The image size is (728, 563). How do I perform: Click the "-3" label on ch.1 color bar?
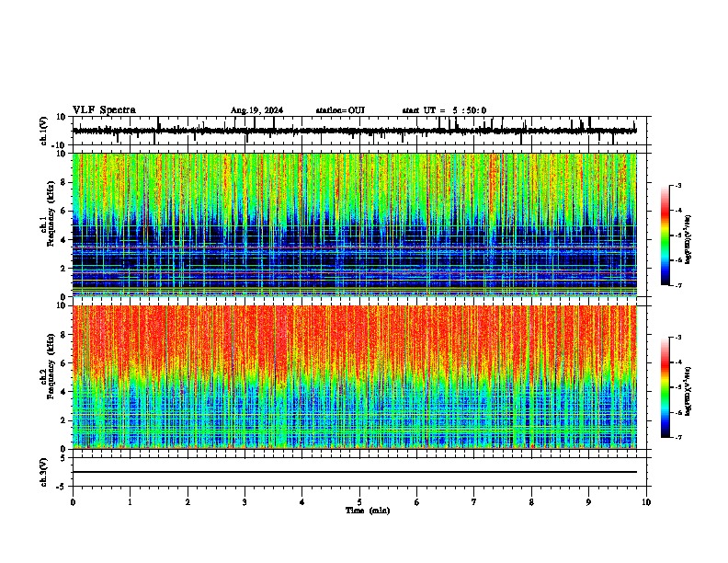(x=677, y=185)
